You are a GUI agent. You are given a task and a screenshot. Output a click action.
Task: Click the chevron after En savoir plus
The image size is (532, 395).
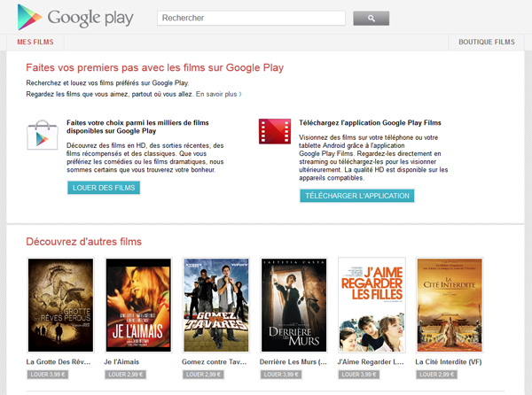240,94
